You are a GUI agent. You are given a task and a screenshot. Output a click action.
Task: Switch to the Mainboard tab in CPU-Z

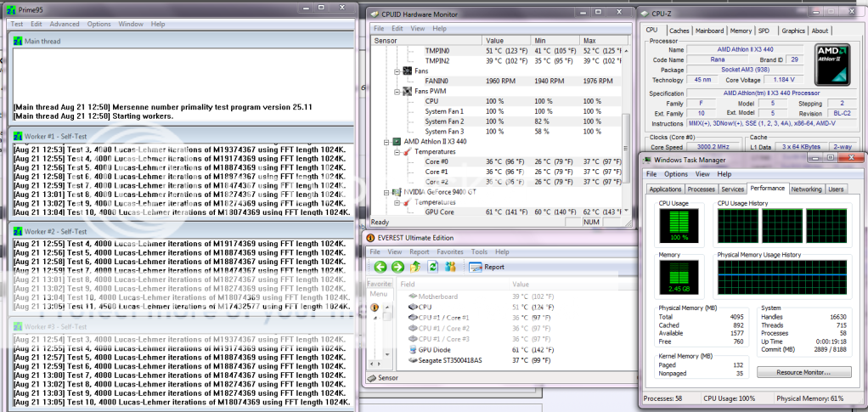click(709, 31)
